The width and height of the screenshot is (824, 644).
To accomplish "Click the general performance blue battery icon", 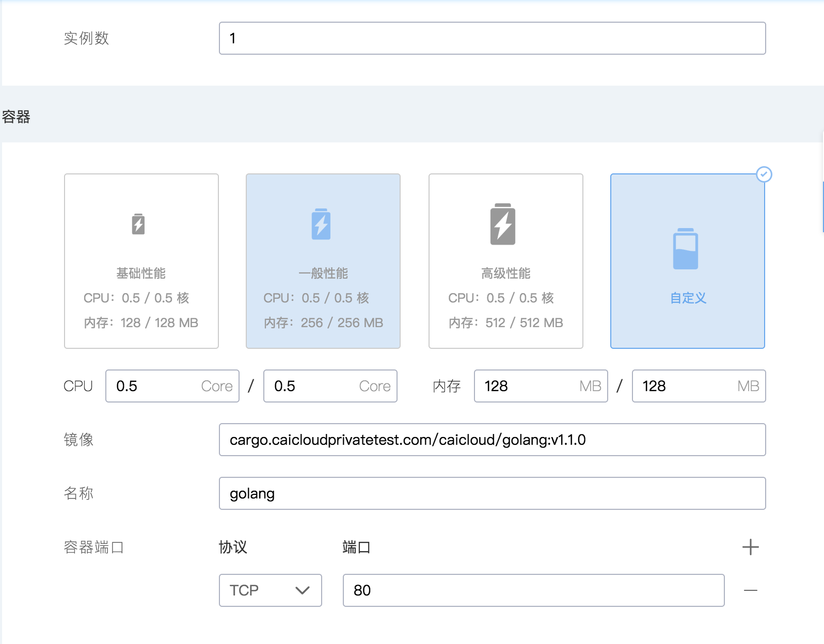I will coord(321,224).
